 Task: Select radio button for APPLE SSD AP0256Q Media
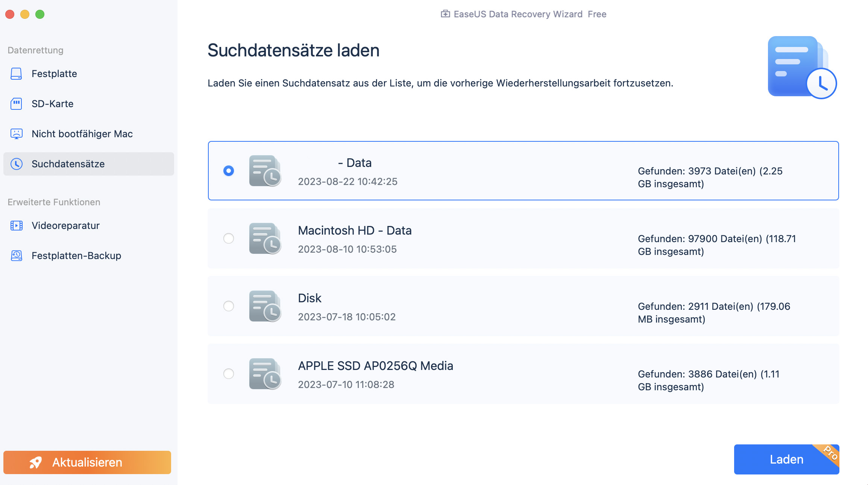229,374
